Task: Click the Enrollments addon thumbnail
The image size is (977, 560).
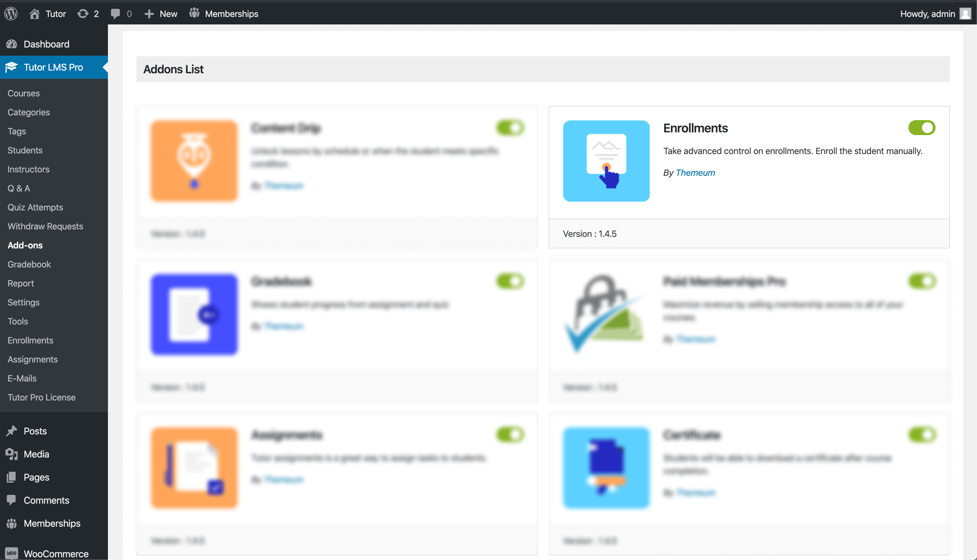Action: point(606,161)
